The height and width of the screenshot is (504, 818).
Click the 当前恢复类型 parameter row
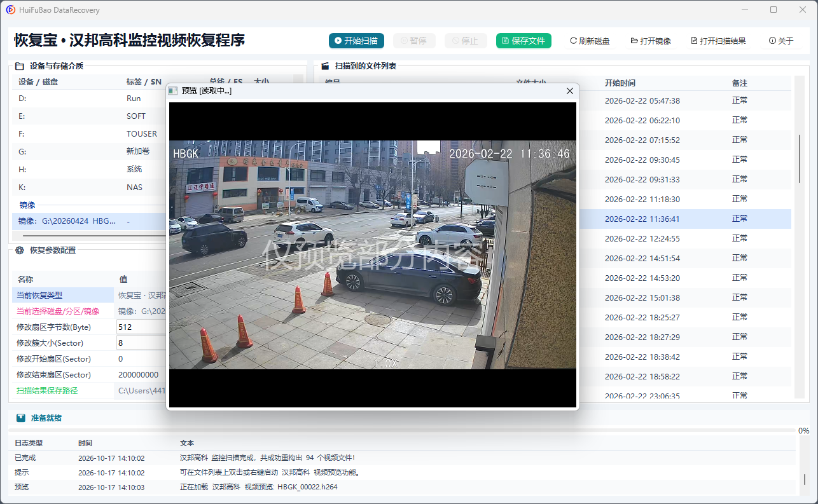point(89,295)
